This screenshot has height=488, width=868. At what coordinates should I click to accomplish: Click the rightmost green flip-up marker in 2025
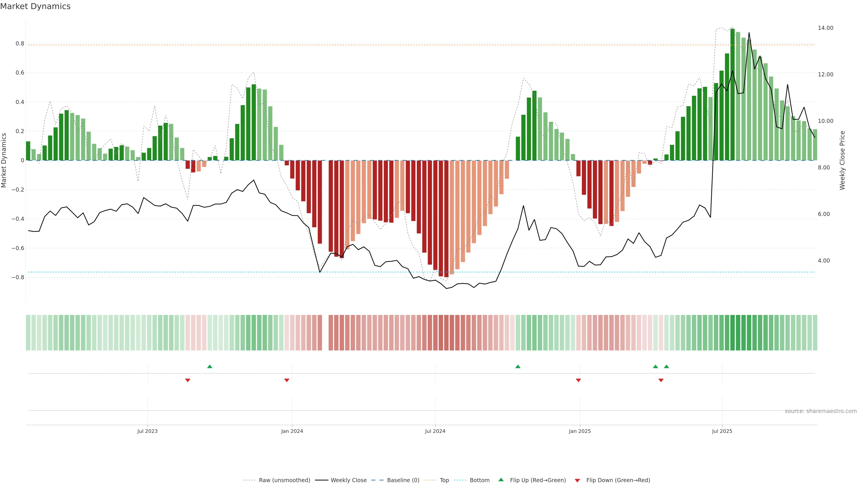(x=667, y=366)
